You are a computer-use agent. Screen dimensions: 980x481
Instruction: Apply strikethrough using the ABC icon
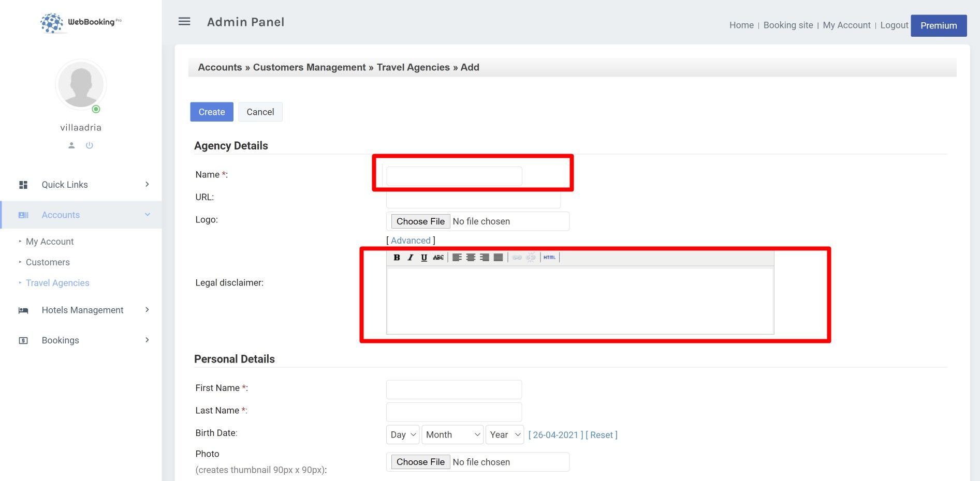(x=438, y=258)
